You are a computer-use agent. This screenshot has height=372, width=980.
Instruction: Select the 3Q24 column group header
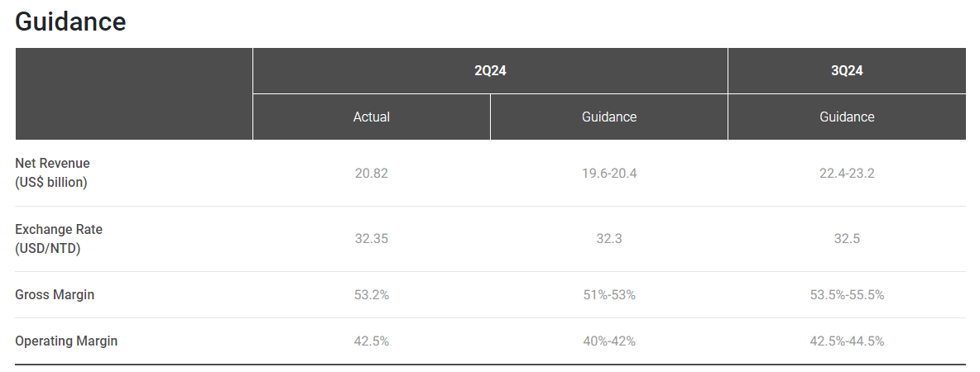click(847, 71)
